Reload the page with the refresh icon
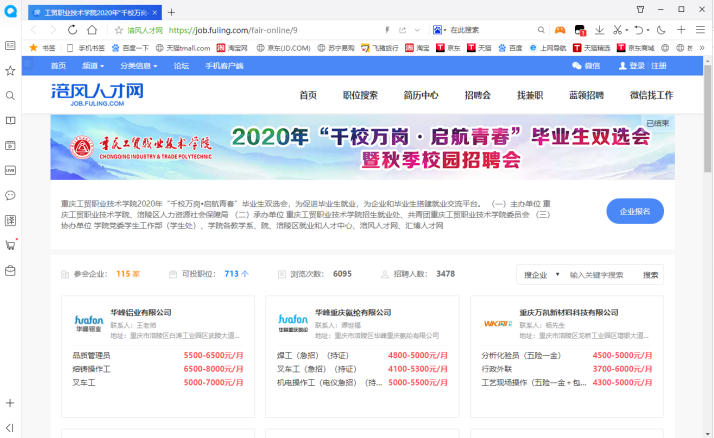Image resolution: width=714 pixels, height=438 pixels. click(72, 30)
